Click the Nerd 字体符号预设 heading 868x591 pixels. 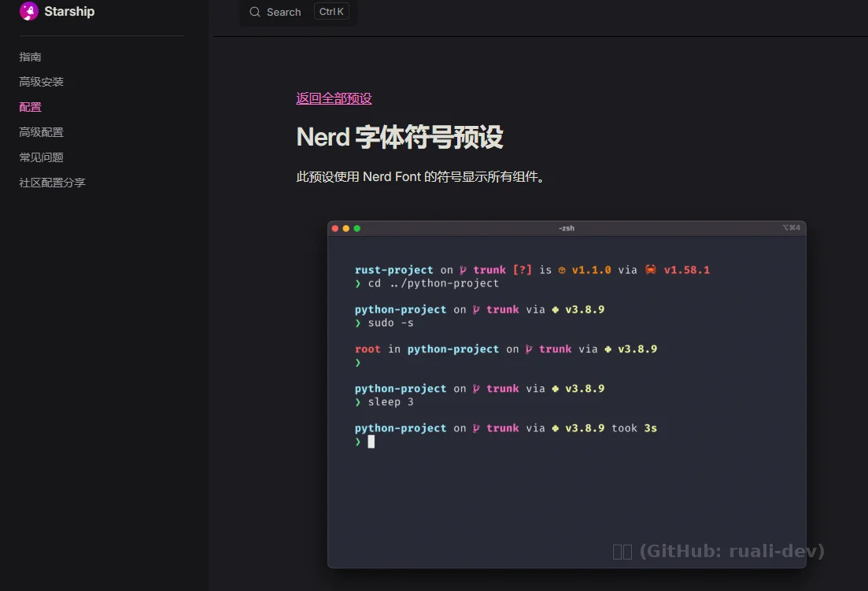pyautogui.click(x=400, y=137)
